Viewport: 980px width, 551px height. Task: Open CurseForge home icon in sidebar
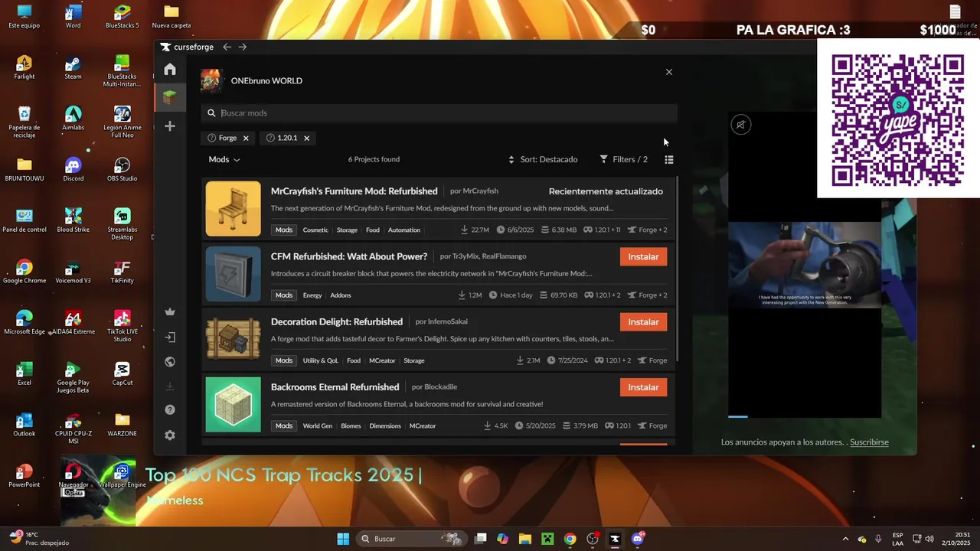point(170,70)
